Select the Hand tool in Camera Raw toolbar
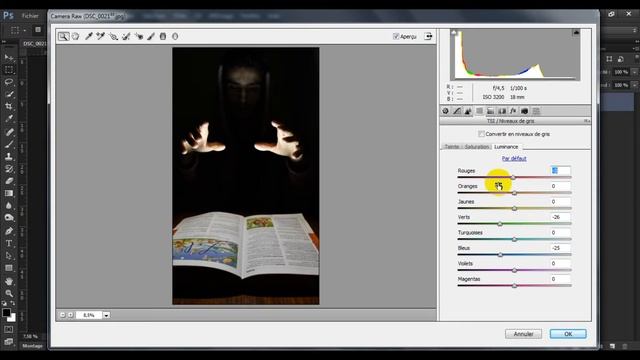Image resolution: width=640 pixels, height=360 pixels. click(x=76, y=36)
